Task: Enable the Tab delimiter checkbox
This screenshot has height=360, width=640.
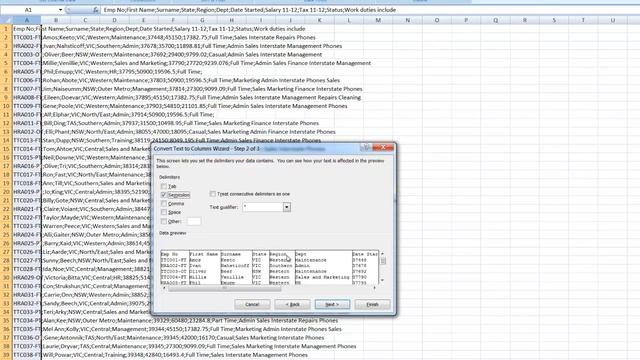Action: click(164, 186)
